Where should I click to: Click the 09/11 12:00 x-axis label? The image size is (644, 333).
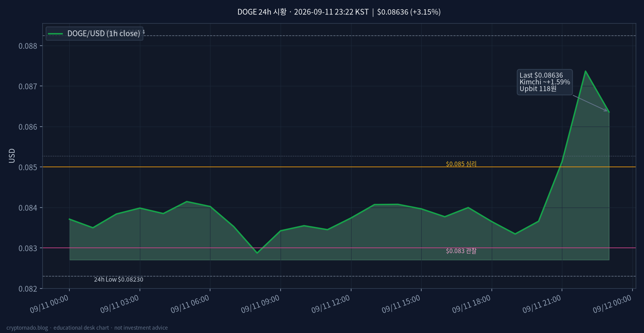[330, 304]
